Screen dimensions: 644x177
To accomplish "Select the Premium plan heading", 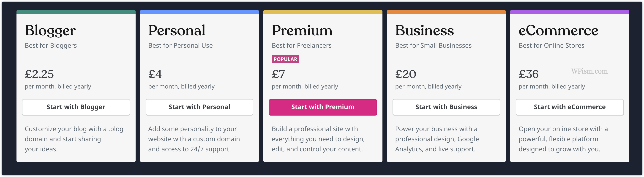I will [302, 30].
